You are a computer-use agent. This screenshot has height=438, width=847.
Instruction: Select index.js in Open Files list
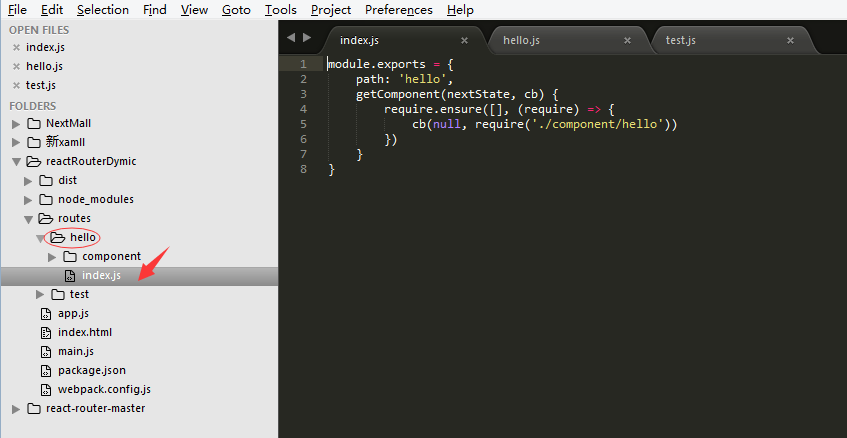pyautogui.click(x=45, y=47)
